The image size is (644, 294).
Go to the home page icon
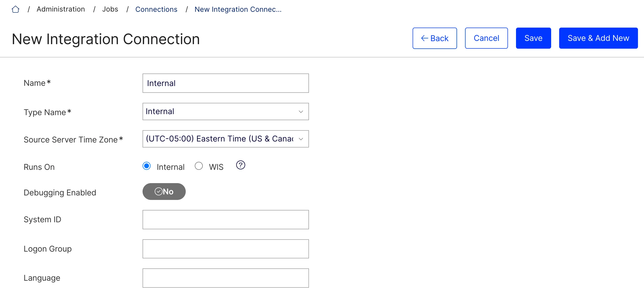coord(16,9)
